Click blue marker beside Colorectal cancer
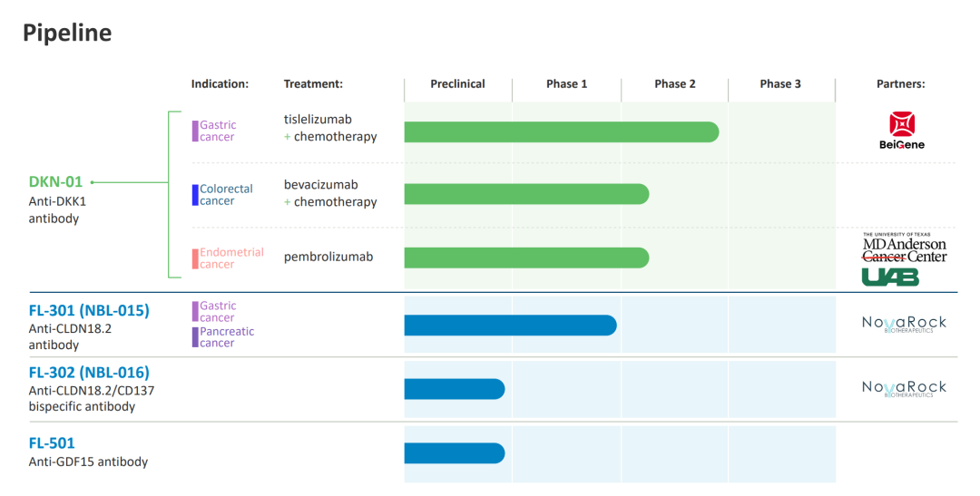Viewport: 980px width, 496px height. (195, 195)
